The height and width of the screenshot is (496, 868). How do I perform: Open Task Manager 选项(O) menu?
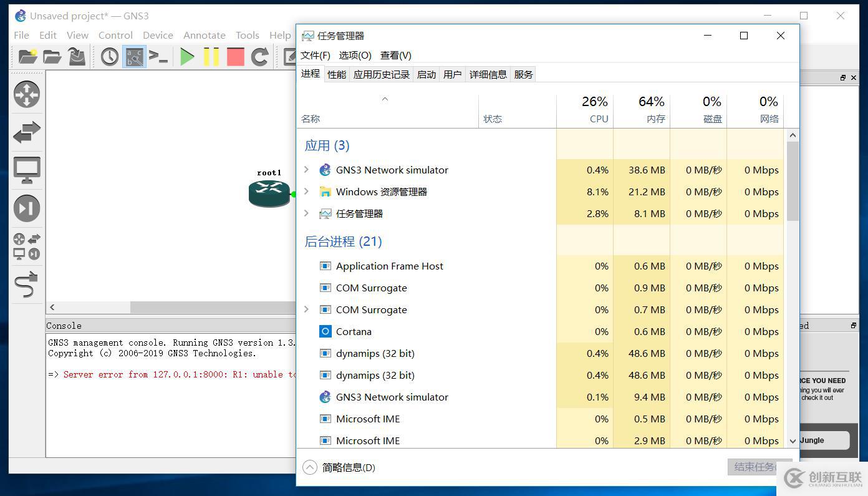355,56
